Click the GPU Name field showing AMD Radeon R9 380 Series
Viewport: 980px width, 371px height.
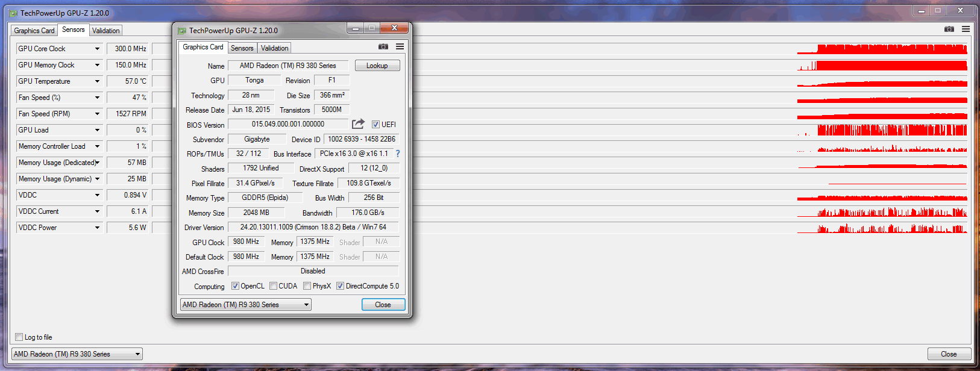(288, 66)
